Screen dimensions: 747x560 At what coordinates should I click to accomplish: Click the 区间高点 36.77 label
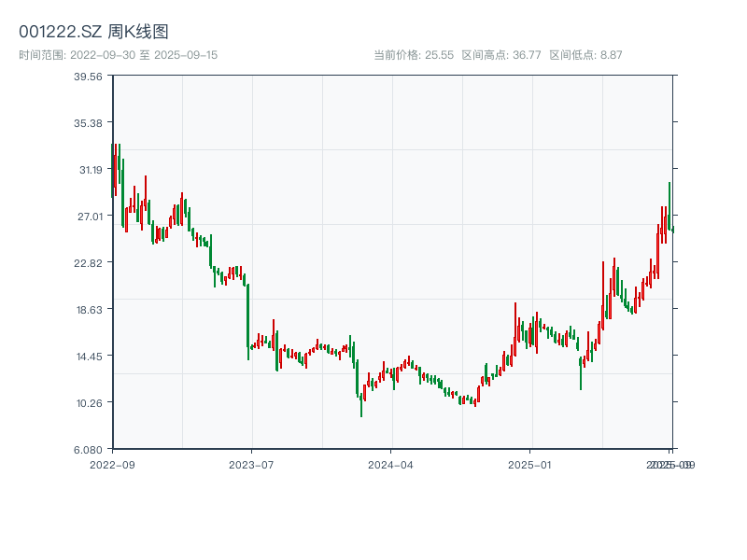(501, 55)
